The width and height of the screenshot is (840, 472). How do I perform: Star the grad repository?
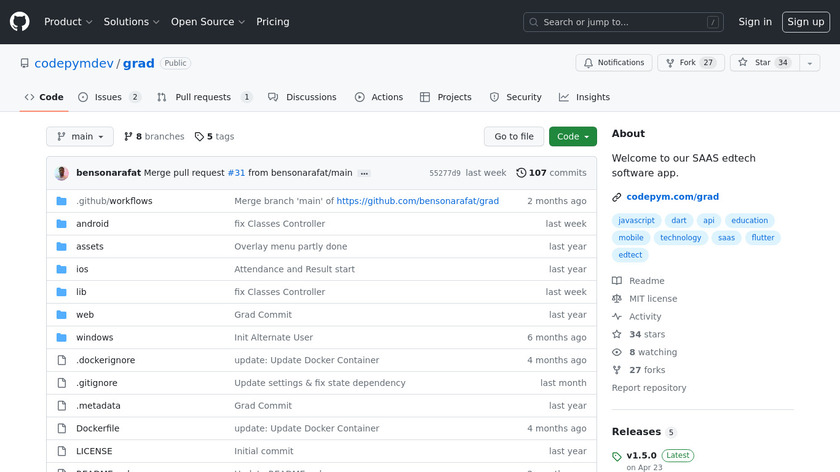point(764,63)
